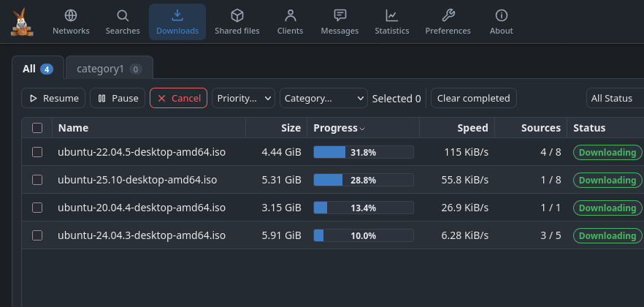Screen dimensions: 644x307
Task: Click the Downloading badge for ubuntu-25.10
Action: [607, 180]
